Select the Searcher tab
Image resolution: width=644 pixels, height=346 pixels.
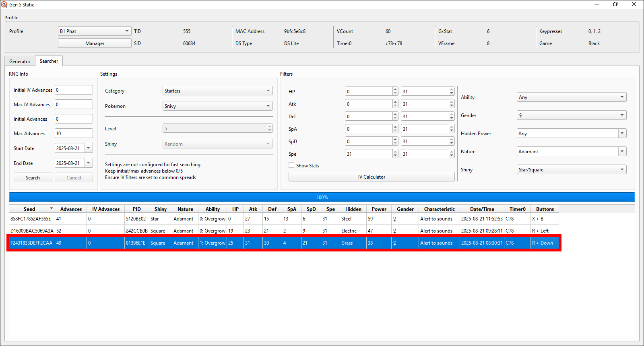tap(49, 61)
